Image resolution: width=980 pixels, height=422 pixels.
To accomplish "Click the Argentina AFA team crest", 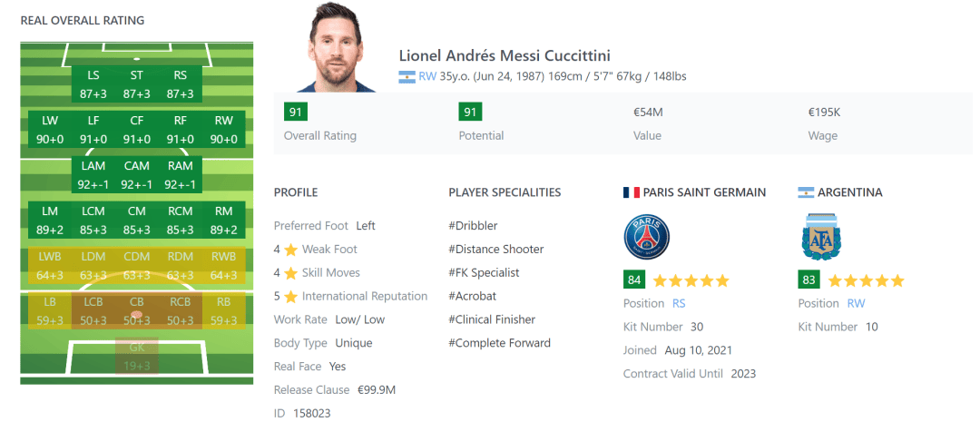I will click(820, 238).
